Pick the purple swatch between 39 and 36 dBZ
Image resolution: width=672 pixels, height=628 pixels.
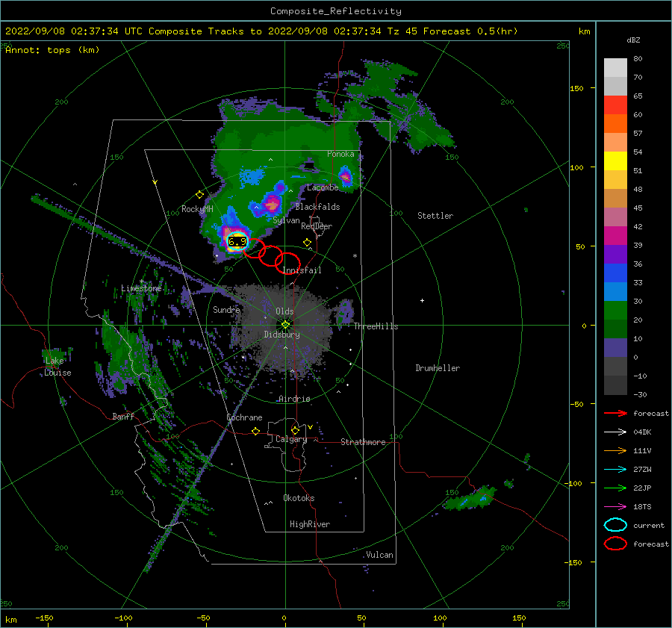tap(615, 254)
